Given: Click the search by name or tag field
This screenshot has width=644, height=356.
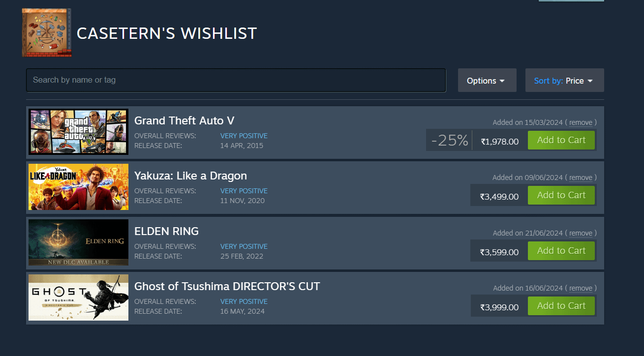Looking at the screenshot, I should click(236, 80).
